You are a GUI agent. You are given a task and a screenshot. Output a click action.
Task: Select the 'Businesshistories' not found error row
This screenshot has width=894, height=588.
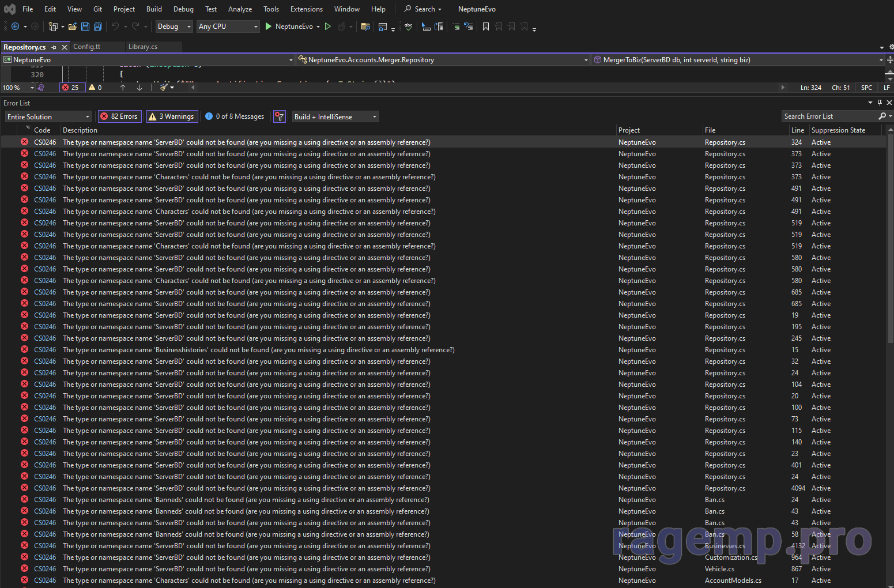tap(443, 350)
